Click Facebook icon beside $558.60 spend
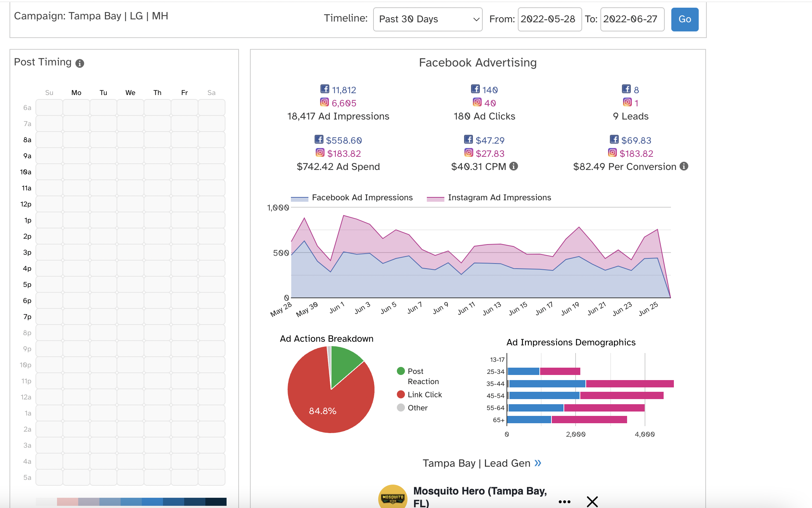The width and height of the screenshot is (812, 508). (x=319, y=139)
